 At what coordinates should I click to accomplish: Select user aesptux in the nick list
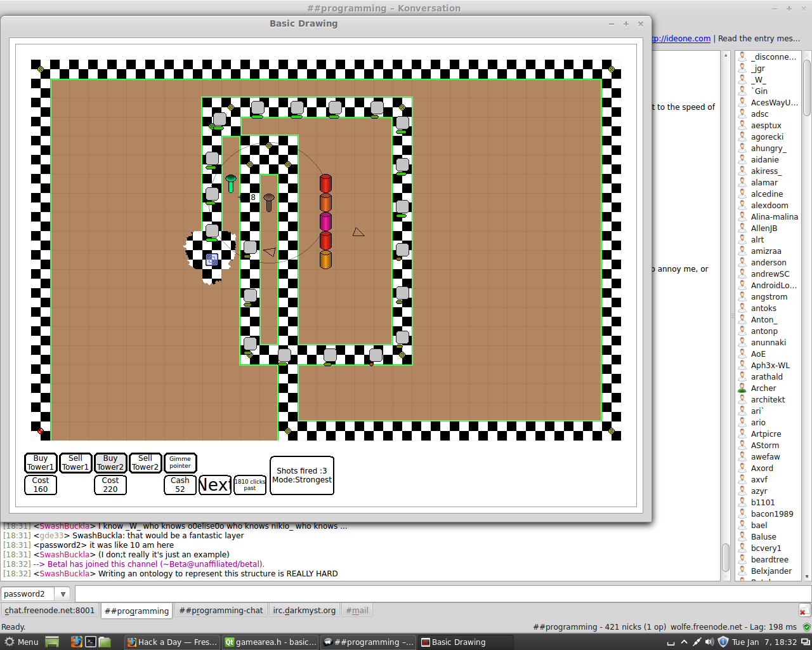(768, 126)
